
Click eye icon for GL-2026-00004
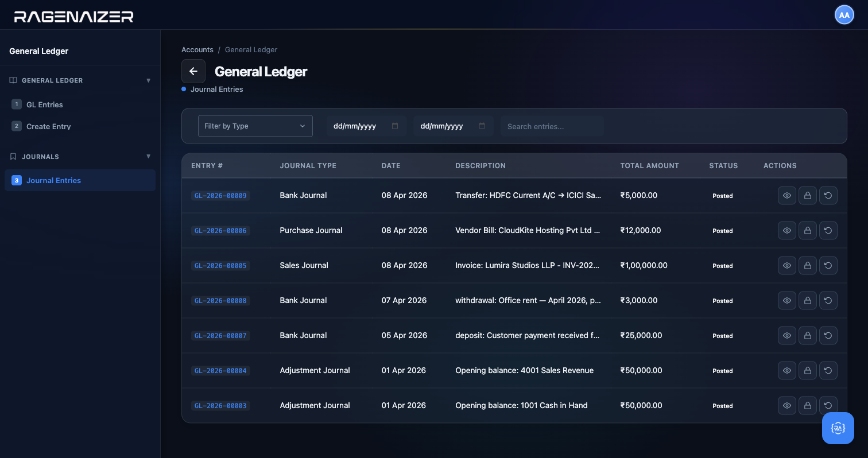787,371
